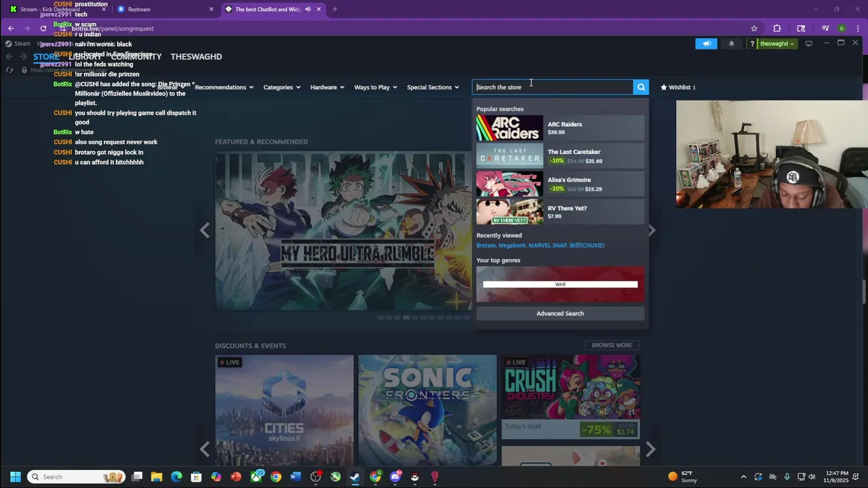The height and width of the screenshot is (488, 868).
Task: Reload the botrix page in Chrome
Action: click(43, 28)
